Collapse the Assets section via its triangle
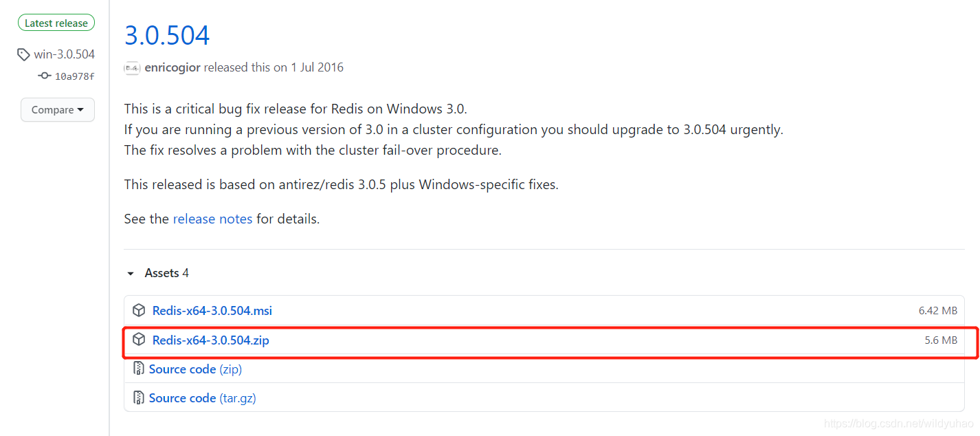980x436 pixels. 131,274
